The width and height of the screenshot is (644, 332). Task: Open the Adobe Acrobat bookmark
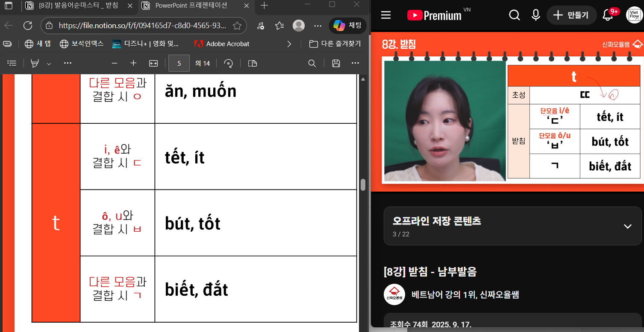[221, 44]
